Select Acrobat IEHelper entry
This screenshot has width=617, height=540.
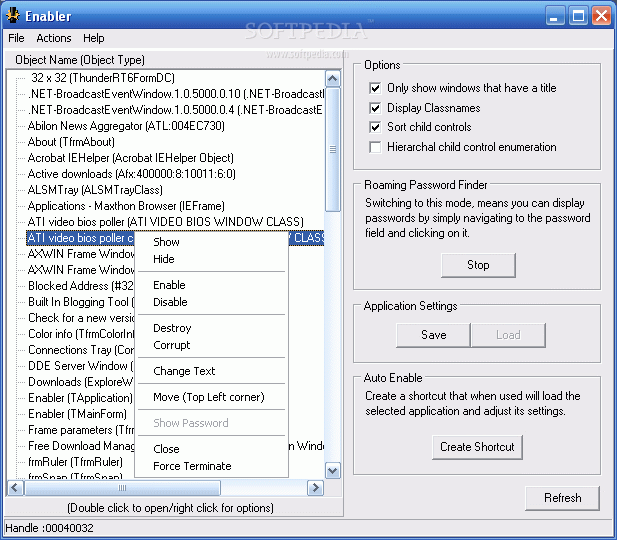131,158
